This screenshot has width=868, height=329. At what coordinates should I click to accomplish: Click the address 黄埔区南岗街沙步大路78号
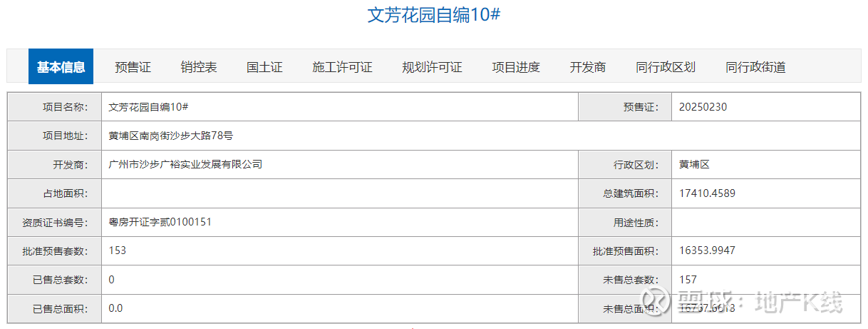click(171, 136)
